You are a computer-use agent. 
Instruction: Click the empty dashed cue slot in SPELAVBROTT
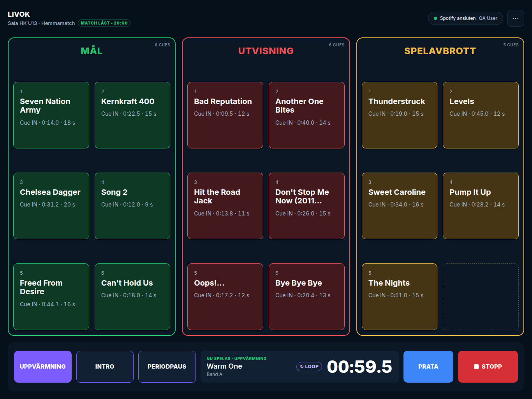(481, 297)
